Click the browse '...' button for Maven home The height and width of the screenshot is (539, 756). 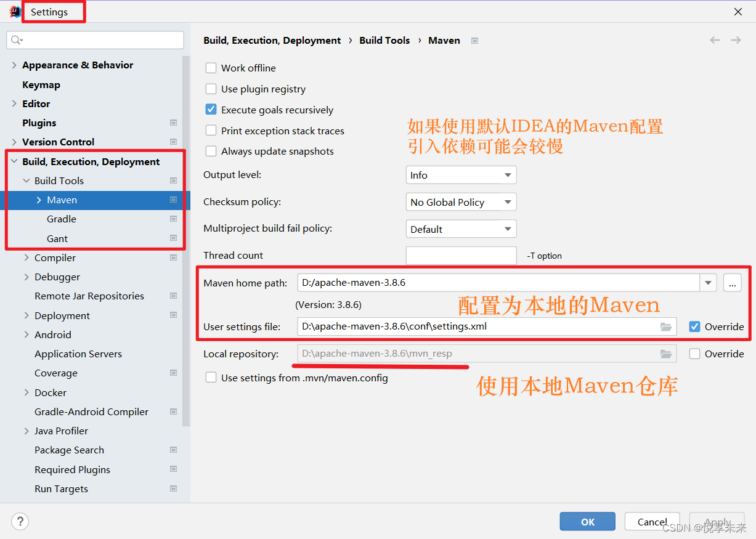click(x=733, y=283)
